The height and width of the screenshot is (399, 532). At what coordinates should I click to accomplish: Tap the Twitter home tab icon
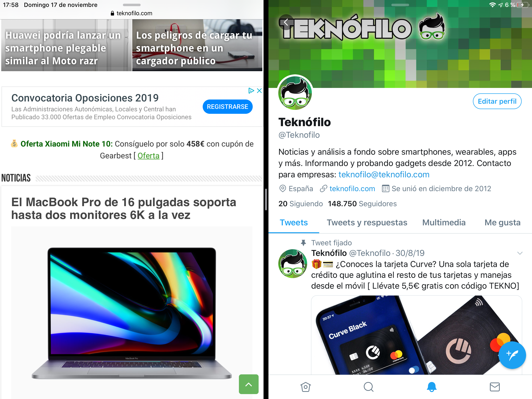[x=305, y=387]
